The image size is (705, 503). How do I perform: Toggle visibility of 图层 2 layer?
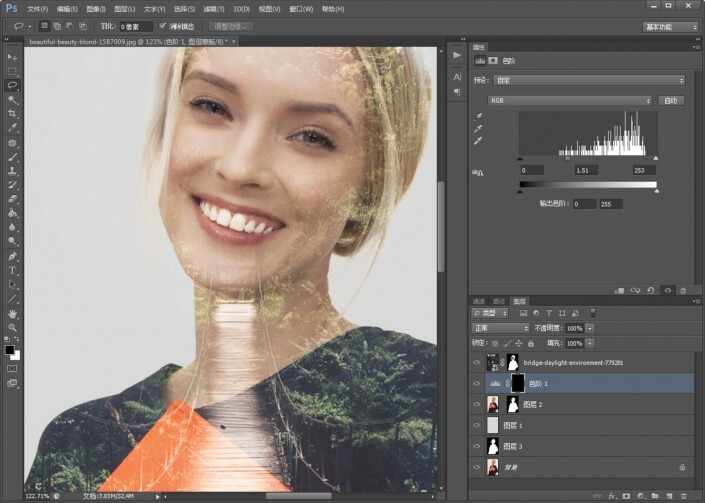[477, 404]
